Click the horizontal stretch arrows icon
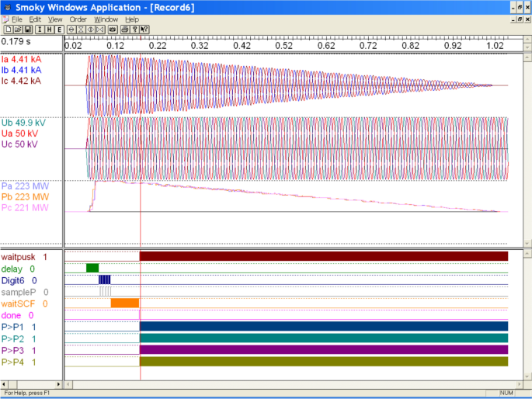Screen dimensions: 532x399 [91, 29]
